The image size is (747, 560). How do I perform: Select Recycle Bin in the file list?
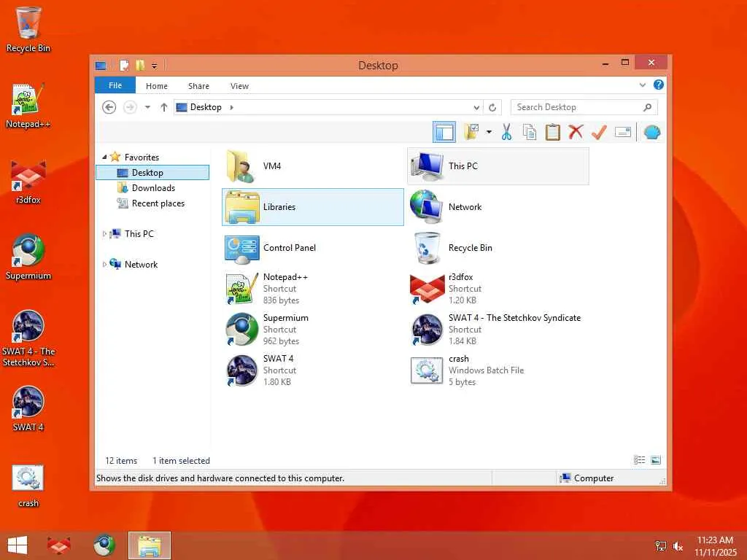(498, 248)
